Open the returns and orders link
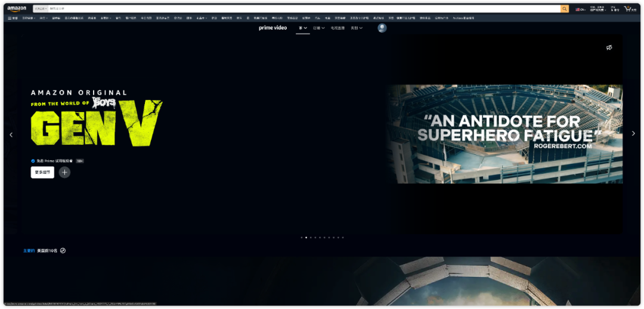The height and width of the screenshot is (309, 644). tap(615, 8)
